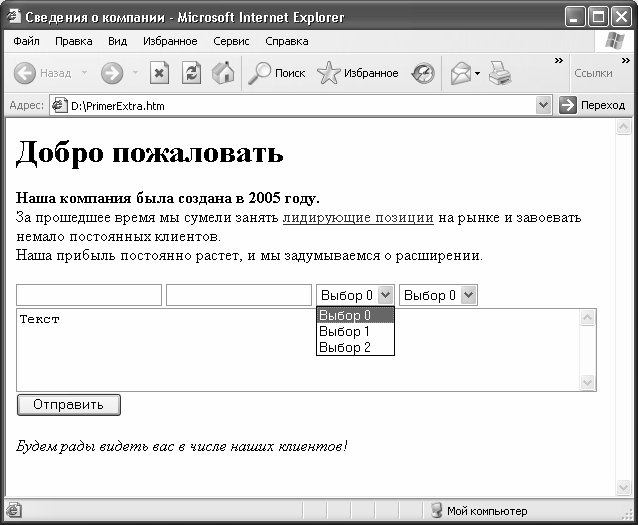The image size is (638, 525).
Task: Click the line Наша прибыль постоянно растет
Action: click(x=249, y=256)
